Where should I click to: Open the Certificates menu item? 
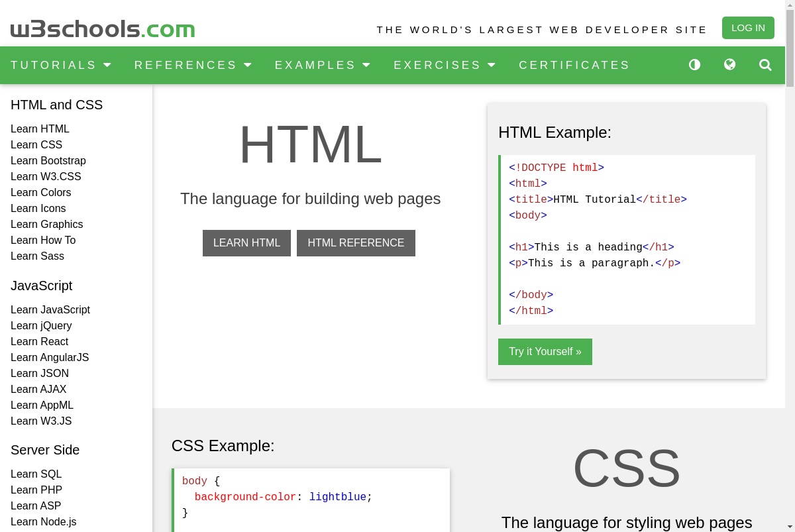[574, 65]
